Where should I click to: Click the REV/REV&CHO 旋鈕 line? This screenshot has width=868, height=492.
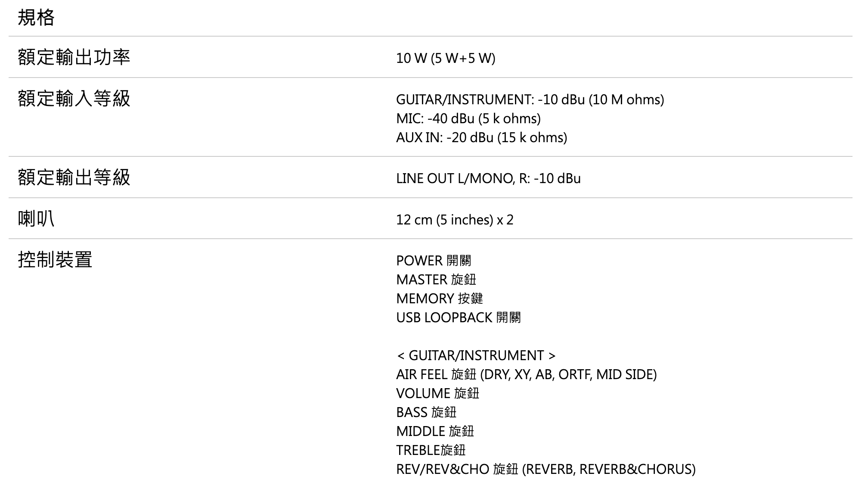pos(546,469)
